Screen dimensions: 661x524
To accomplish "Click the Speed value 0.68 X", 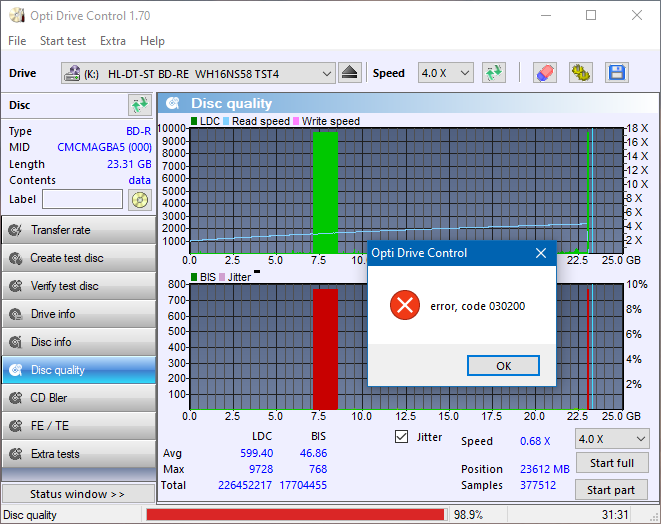I will [x=535, y=441].
